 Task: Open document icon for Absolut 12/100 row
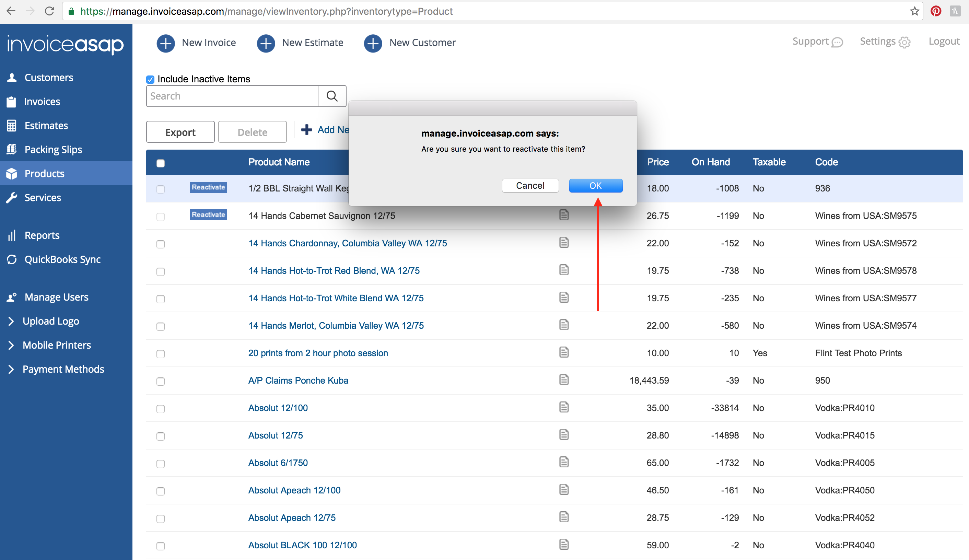[564, 407]
